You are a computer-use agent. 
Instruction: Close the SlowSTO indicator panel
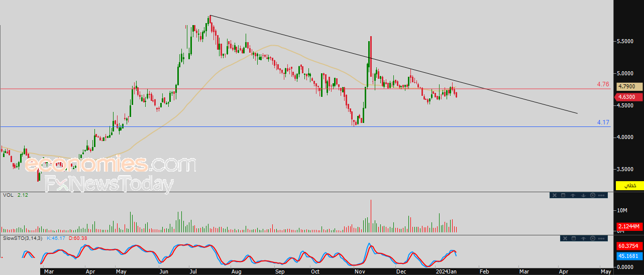point(565,238)
